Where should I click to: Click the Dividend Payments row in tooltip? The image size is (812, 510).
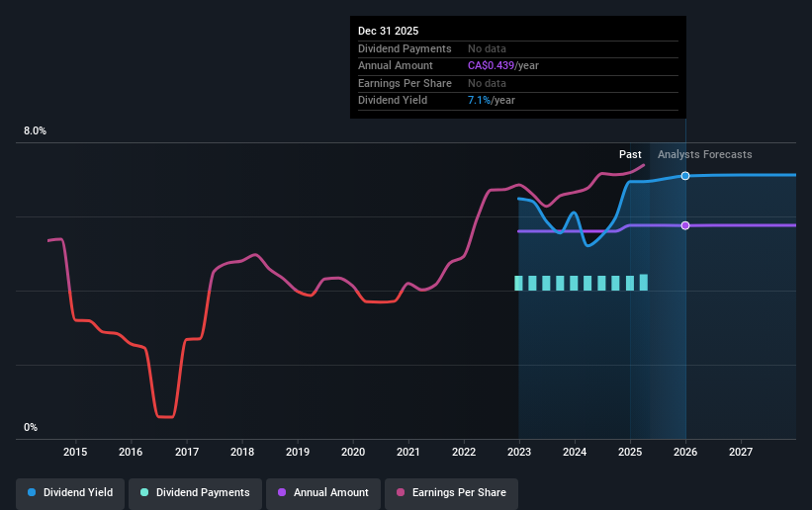518,48
